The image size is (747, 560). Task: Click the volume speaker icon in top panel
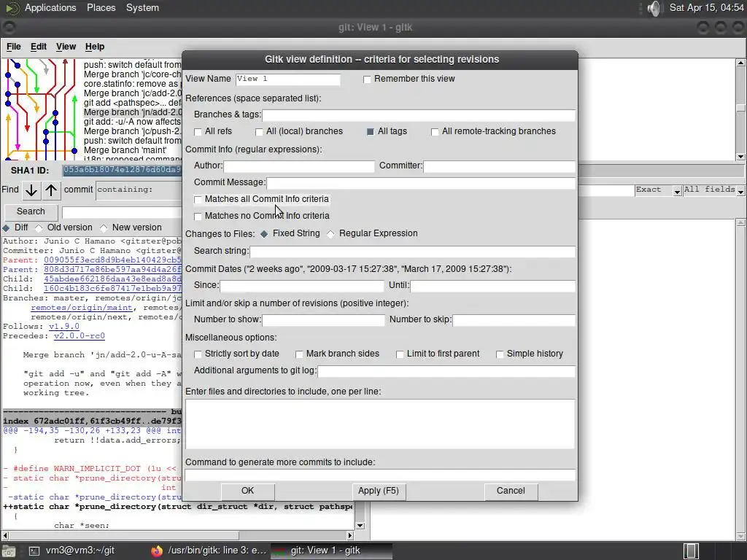pyautogui.click(x=654, y=7)
